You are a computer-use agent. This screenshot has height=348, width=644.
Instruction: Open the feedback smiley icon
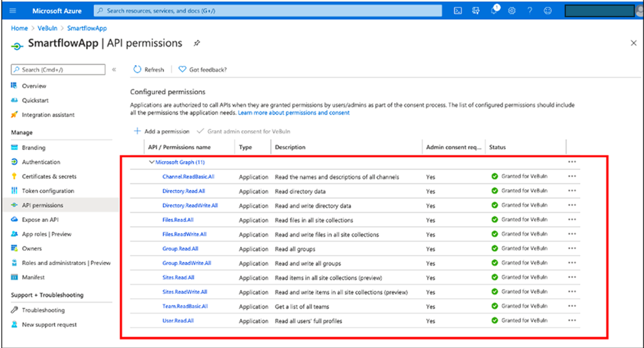[547, 11]
